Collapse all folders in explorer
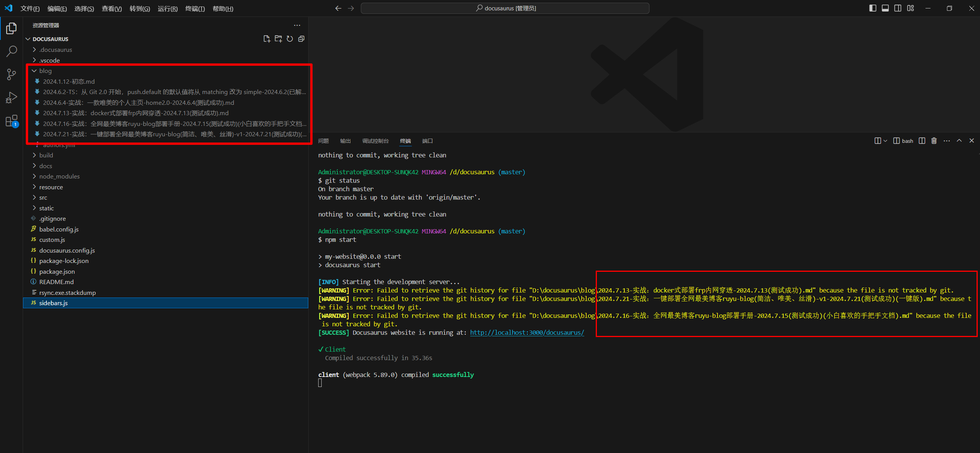980x453 pixels. click(301, 39)
